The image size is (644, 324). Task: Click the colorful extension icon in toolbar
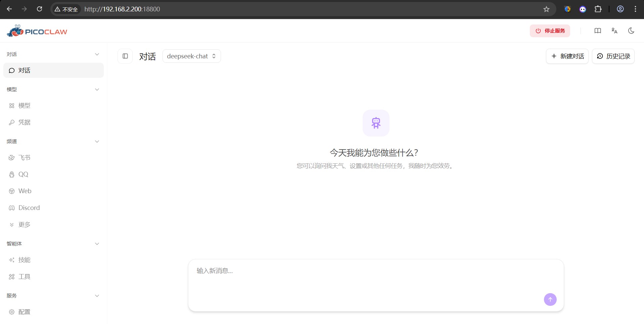pos(567,9)
